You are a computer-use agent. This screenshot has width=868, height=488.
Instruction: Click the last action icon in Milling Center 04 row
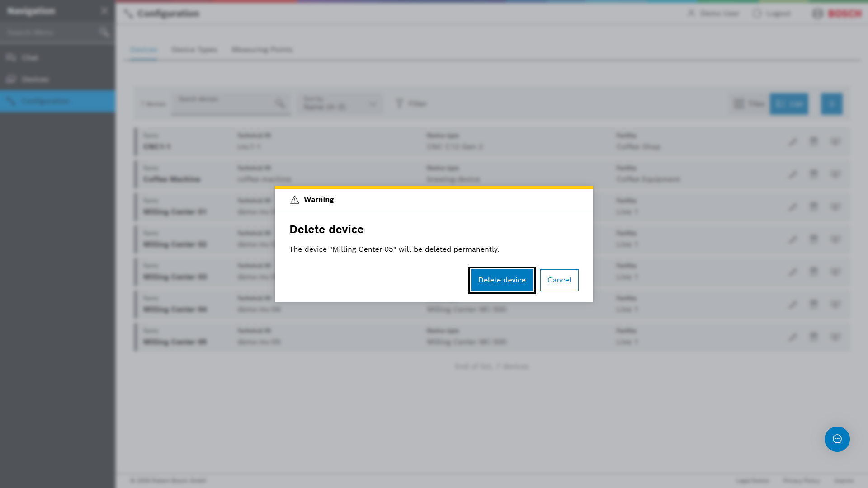click(835, 304)
